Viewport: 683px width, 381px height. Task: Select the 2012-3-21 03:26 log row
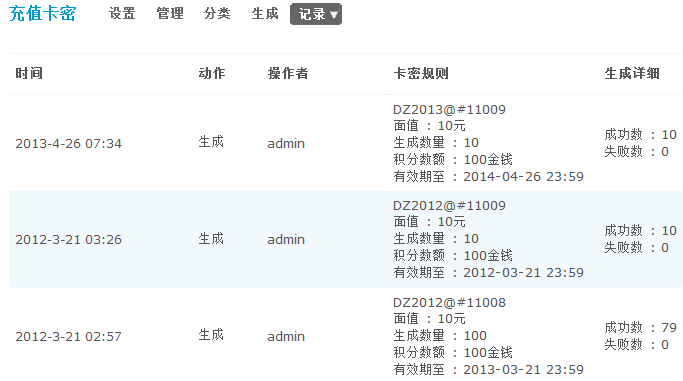(346, 239)
